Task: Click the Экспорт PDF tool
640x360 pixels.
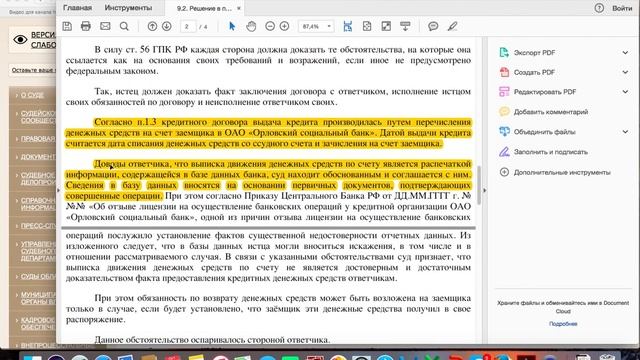Action: pyautogui.click(x=534, y=53)
